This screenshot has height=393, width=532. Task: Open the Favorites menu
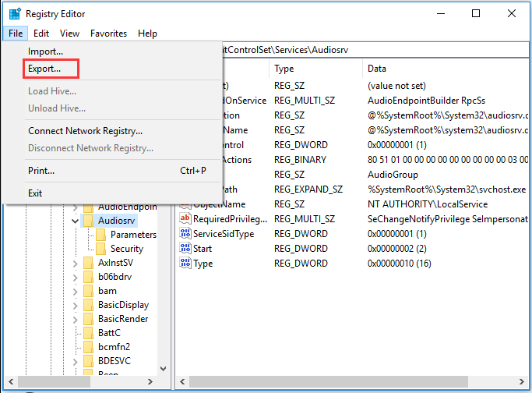tap(108, 34)
